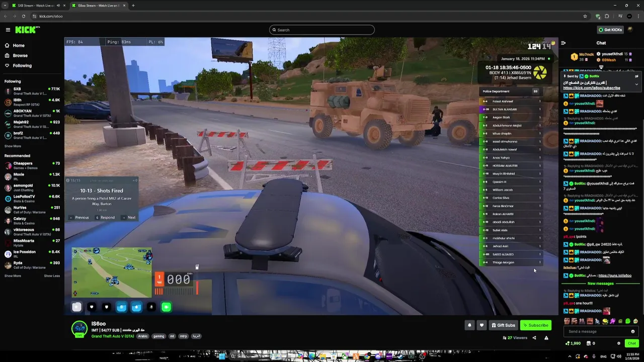This screenshot has width=644, height=362.
Task: Select the Arabic tag
Action: click(143, 336)
